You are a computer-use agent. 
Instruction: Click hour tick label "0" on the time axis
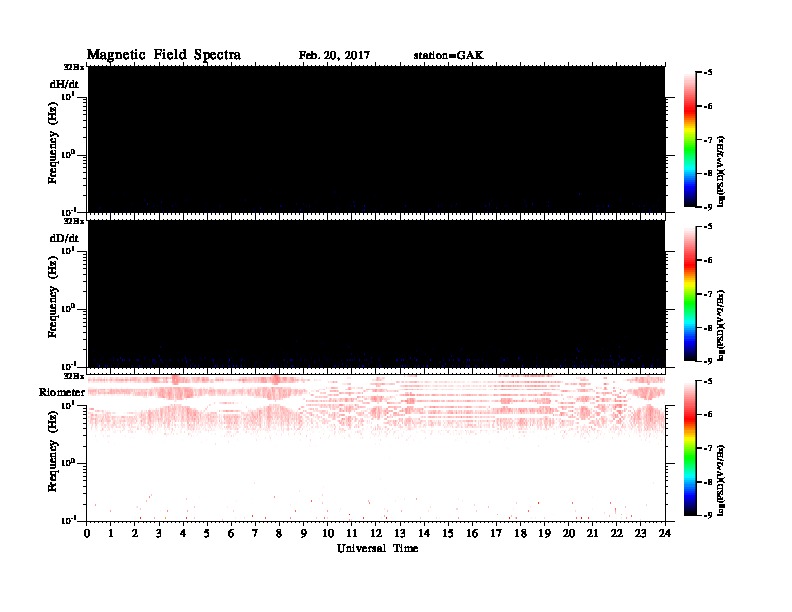(x=87, y=533)
